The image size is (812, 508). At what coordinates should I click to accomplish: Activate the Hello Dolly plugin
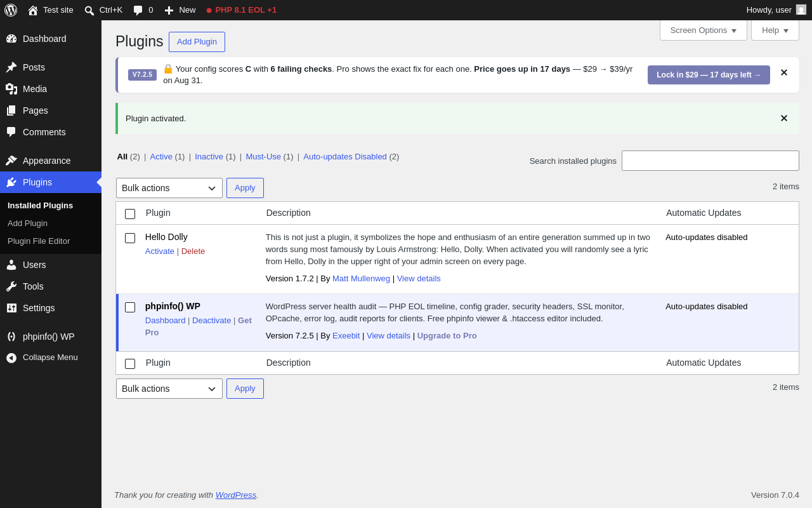point(160,251)
